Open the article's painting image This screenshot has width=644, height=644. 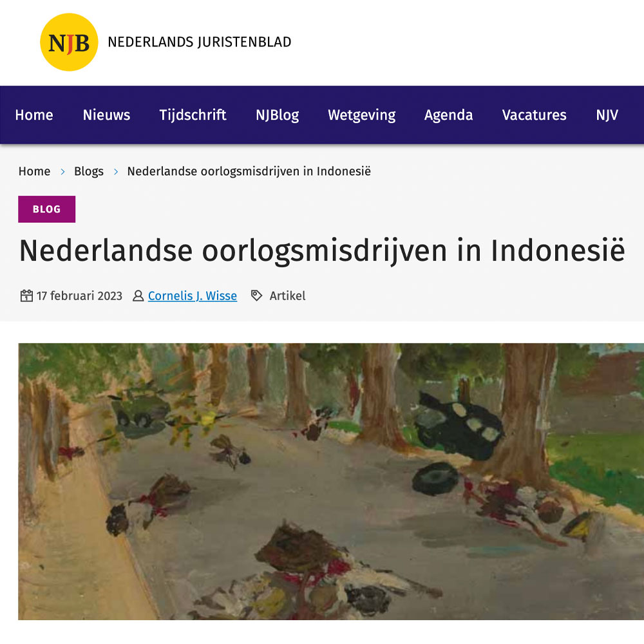tap(331, 481)
